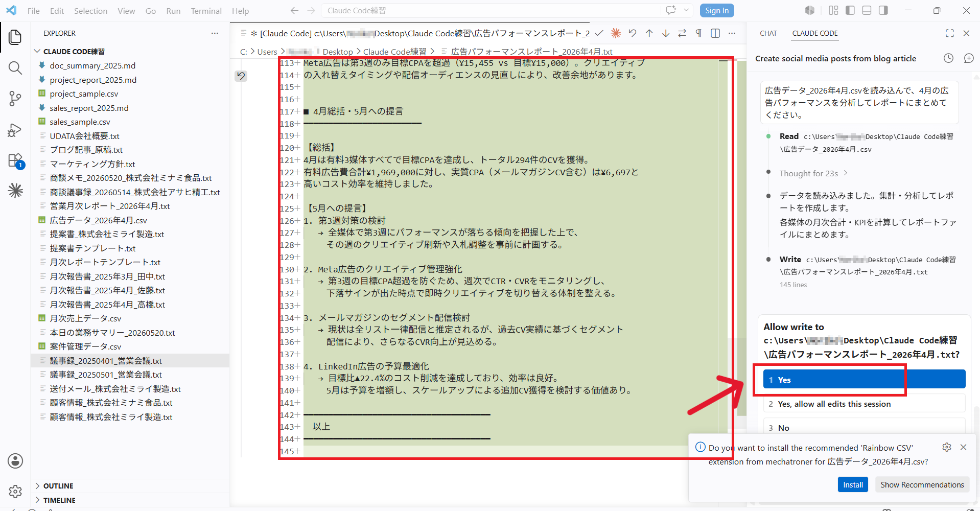Choose 'Yes, allow all edits this session'

coord(864,404)
